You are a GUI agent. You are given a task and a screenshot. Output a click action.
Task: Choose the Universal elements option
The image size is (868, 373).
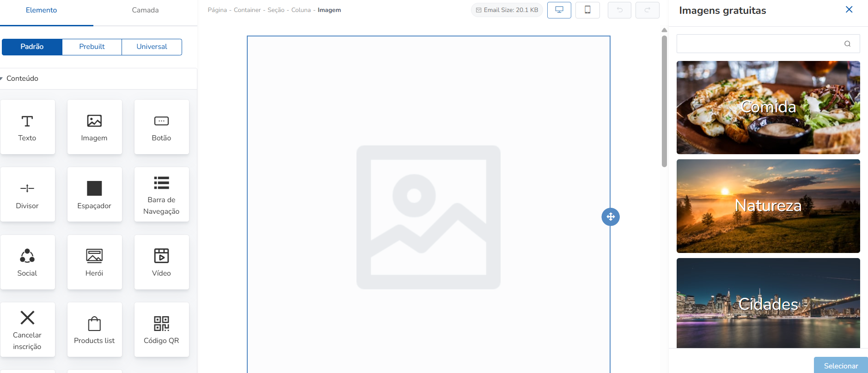pos(152,47)
